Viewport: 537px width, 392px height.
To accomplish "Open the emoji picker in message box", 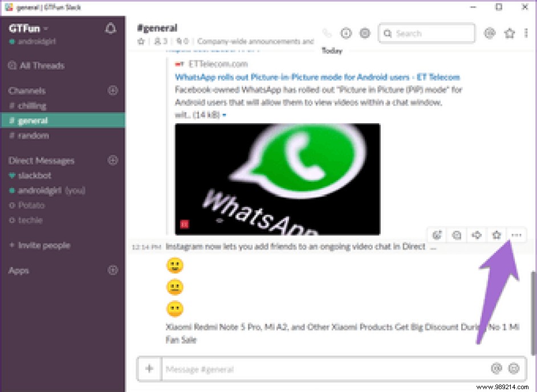I will coord(514,369).
